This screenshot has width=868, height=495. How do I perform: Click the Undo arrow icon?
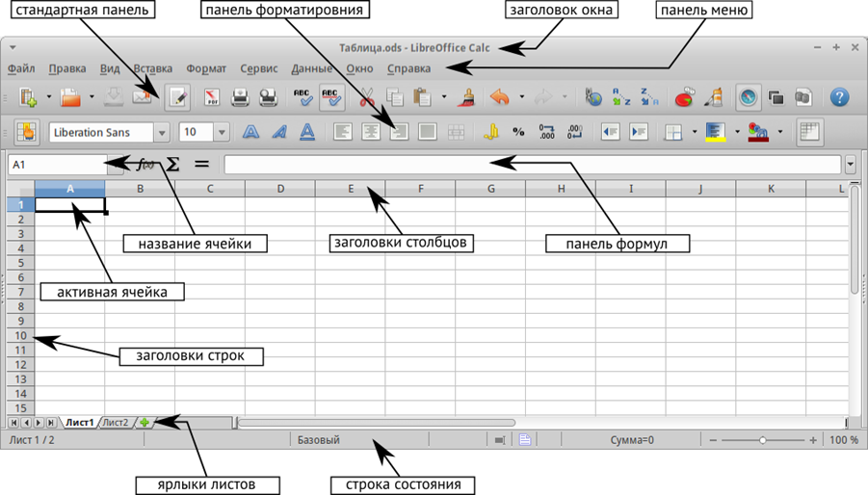[498, 97]
